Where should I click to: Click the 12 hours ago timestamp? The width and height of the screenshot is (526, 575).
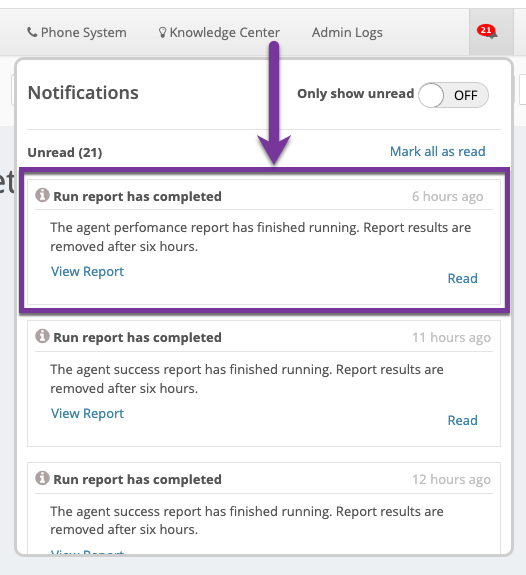(x=451, y=479)
